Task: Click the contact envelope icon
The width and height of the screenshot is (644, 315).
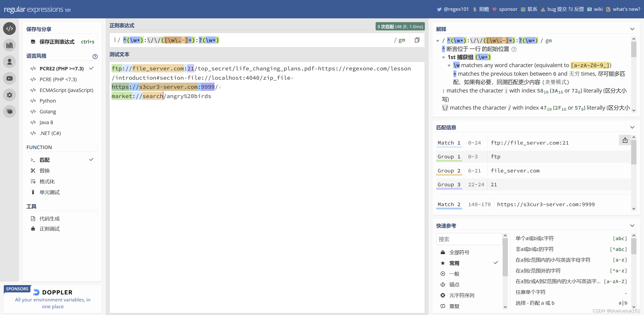Action: (523, 9)
